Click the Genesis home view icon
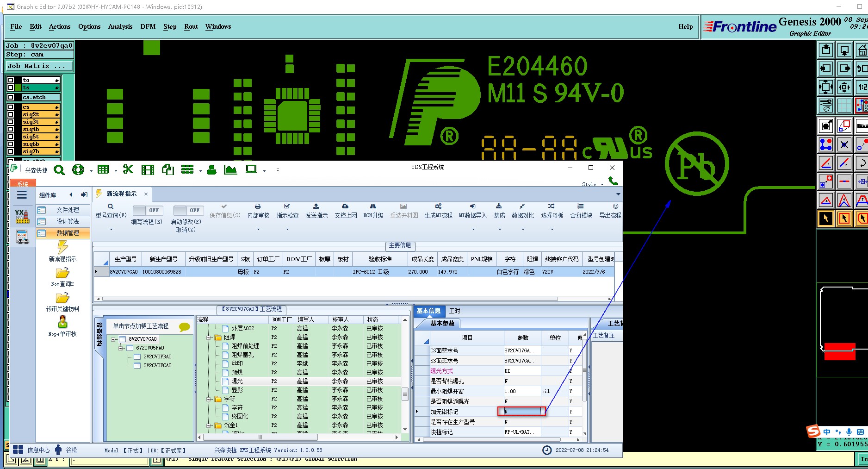Screen dimensions: 868x469 click(862, 50)
